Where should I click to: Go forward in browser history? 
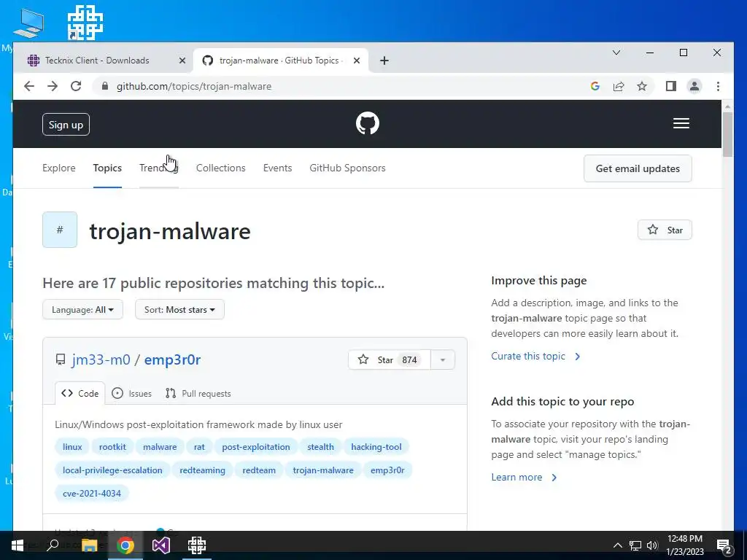tap(53, 86)
